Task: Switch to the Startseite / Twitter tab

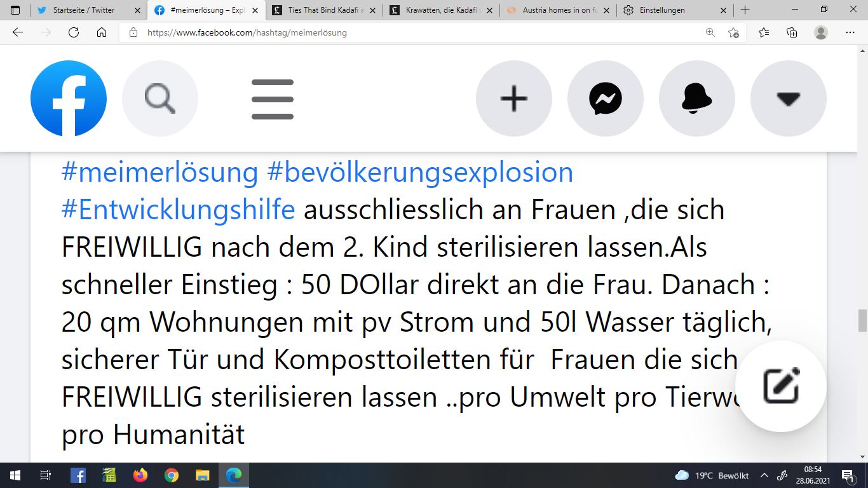Action: click(x=88, y=10)
